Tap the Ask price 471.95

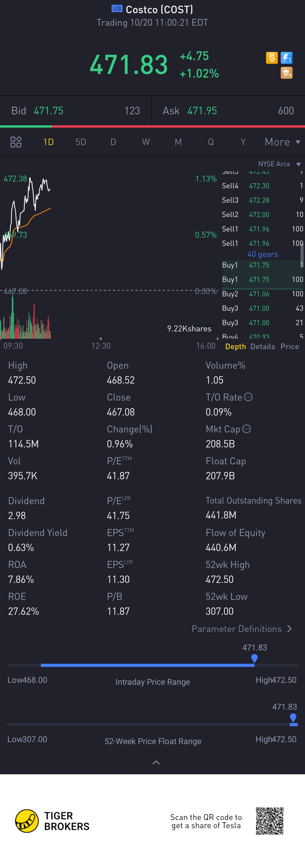coord(202,111)
